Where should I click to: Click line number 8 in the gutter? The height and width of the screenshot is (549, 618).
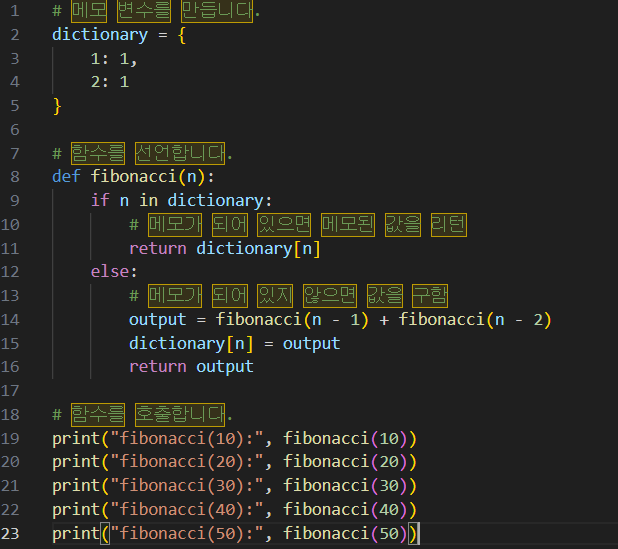(x=15, y=177)
